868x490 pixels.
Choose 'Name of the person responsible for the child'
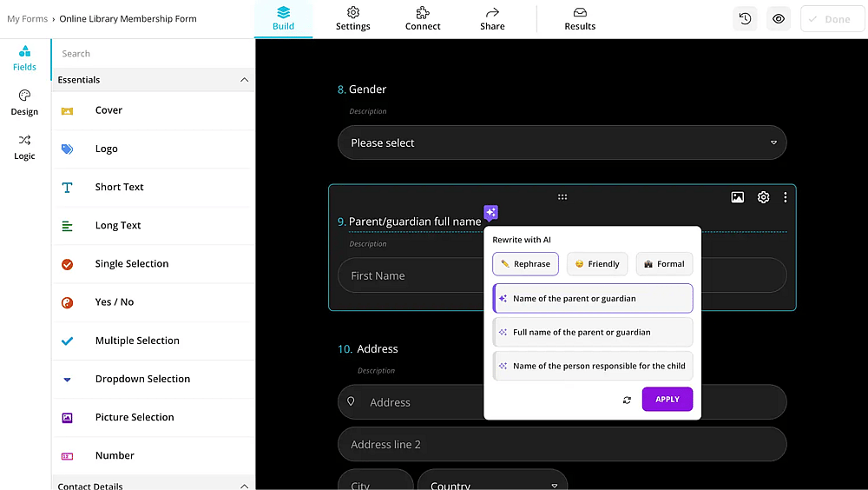(592, 366)
